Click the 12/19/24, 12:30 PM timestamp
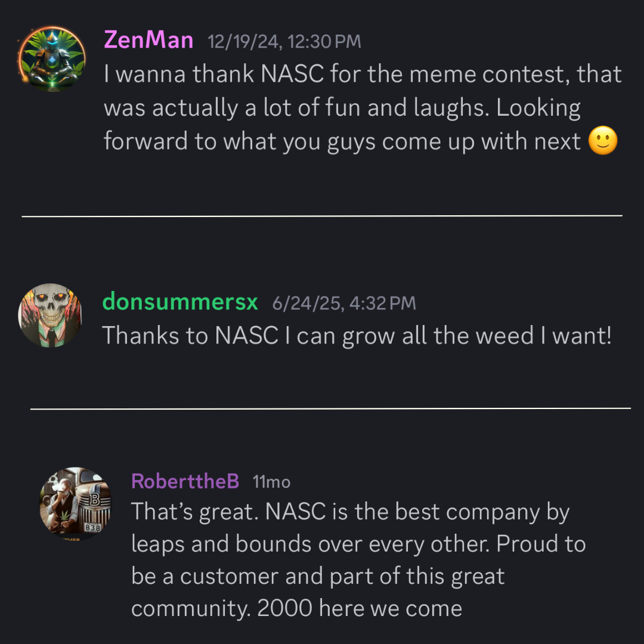This screenshot has width=644, height=644. tap(284, 42)
